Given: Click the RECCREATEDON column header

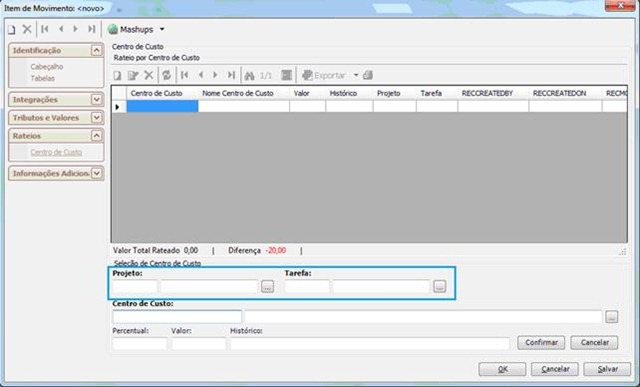Looking at the screenshot, I should (565, 93).
